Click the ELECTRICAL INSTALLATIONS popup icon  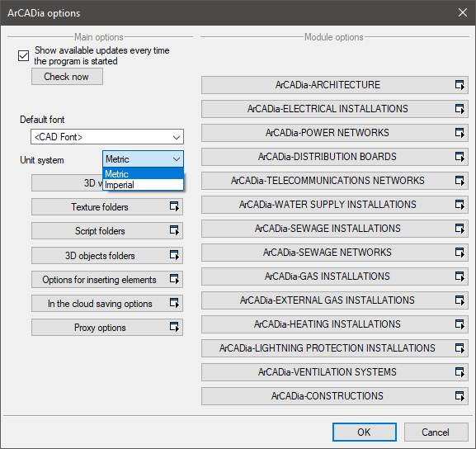coord(460,109)
